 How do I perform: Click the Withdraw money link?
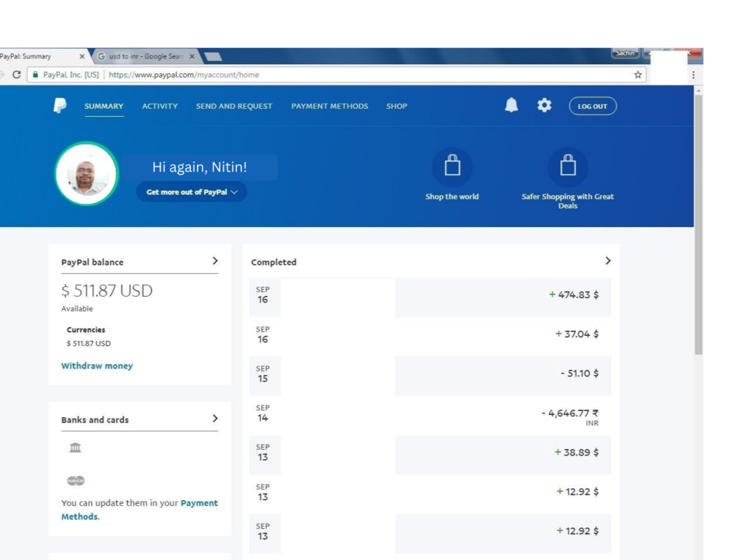tap(97, 366)
